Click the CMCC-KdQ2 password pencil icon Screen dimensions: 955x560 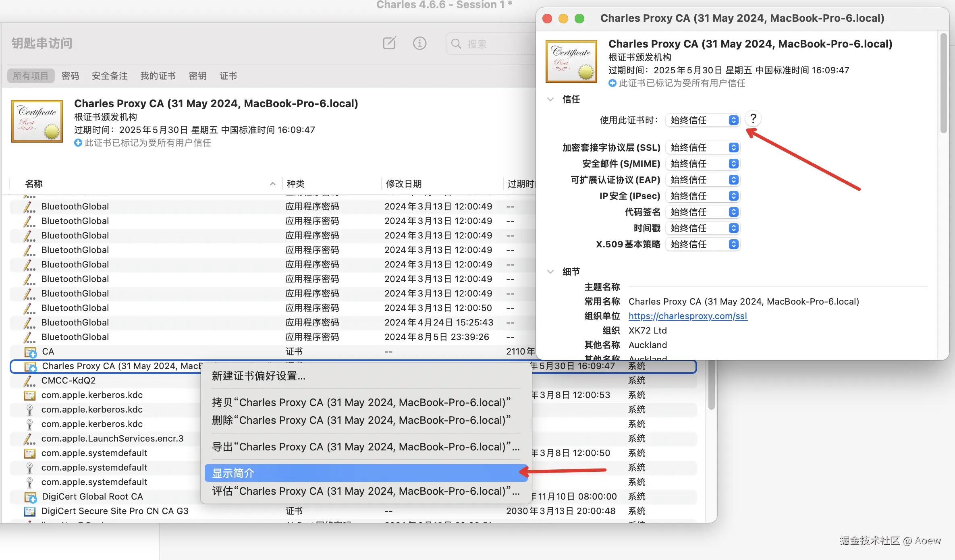(29, 381)
